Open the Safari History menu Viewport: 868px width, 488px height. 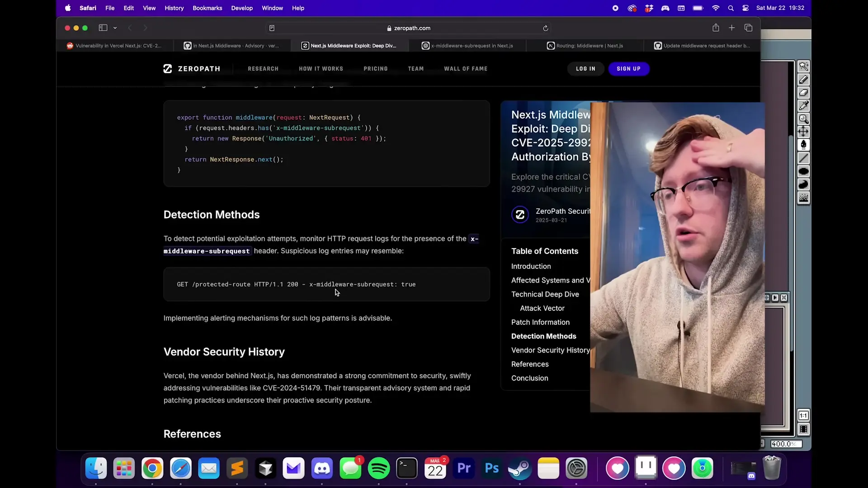174,8
